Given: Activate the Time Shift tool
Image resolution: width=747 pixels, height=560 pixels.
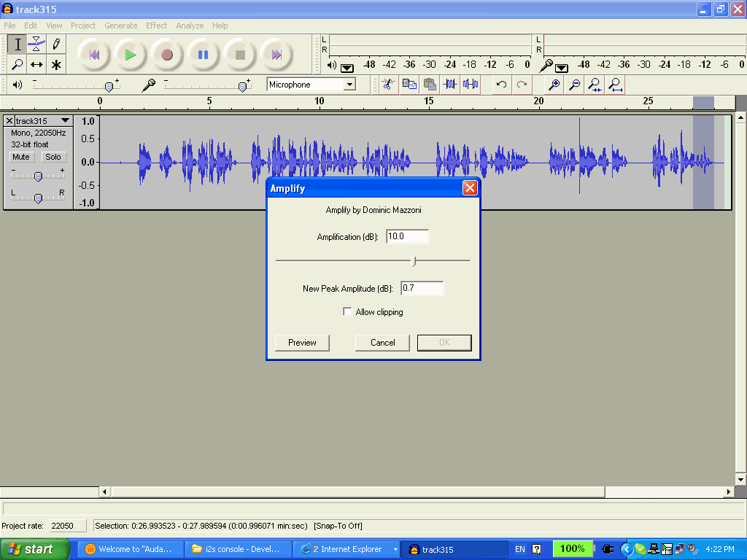Looking at the screenshot, I should tap(36, 65).
